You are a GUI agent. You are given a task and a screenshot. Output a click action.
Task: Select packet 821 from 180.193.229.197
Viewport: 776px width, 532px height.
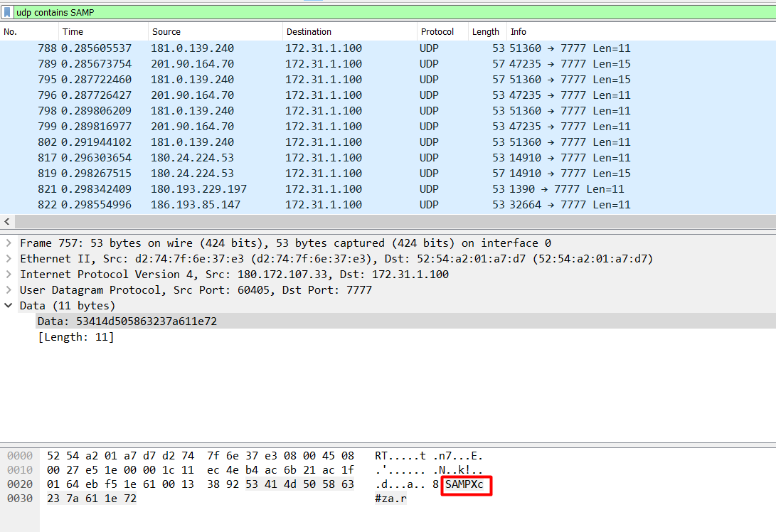[x=388, y=189]
